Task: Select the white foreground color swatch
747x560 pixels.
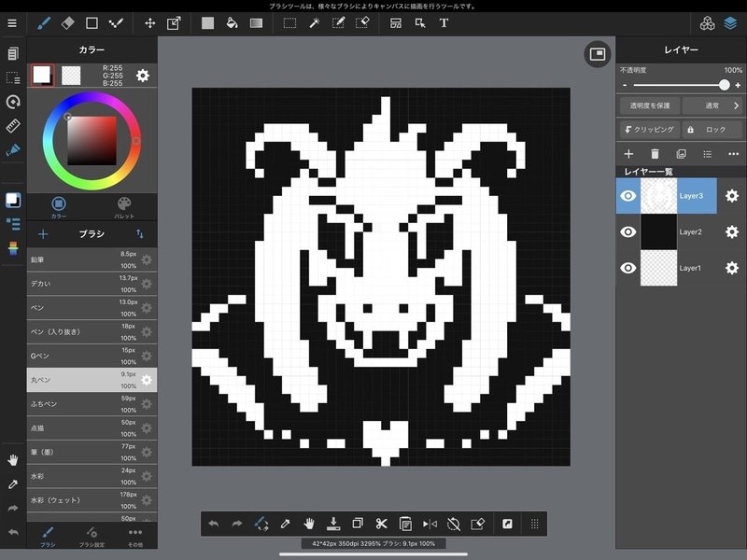Action: pos(41,75)
